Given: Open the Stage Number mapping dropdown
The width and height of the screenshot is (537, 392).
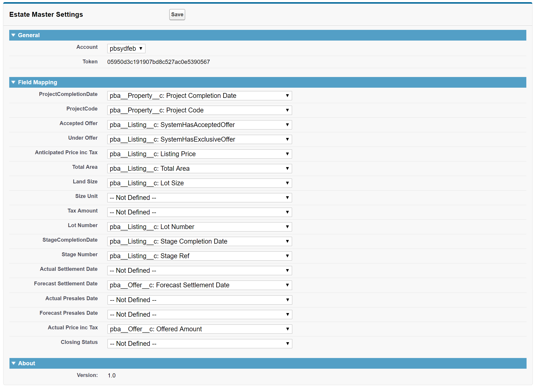Looking at the screenshot, I should (199, 256).
